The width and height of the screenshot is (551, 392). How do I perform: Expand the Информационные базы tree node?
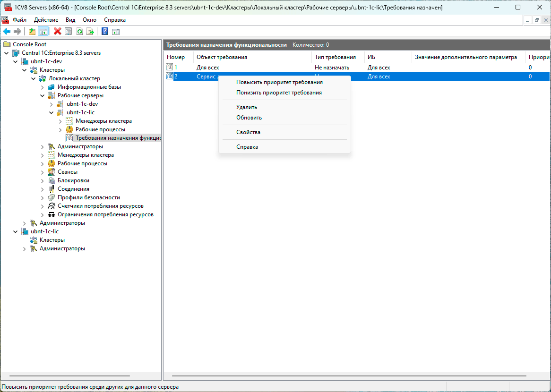(43, 87)
